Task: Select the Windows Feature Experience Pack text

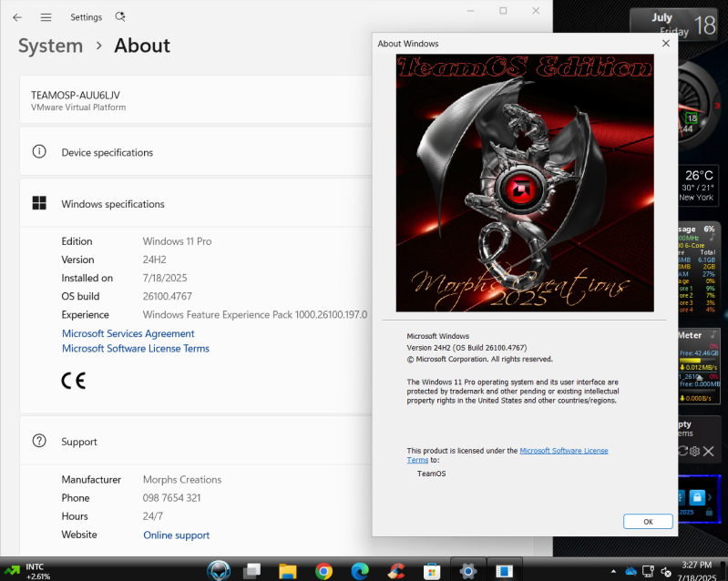Action: [254, 314]
